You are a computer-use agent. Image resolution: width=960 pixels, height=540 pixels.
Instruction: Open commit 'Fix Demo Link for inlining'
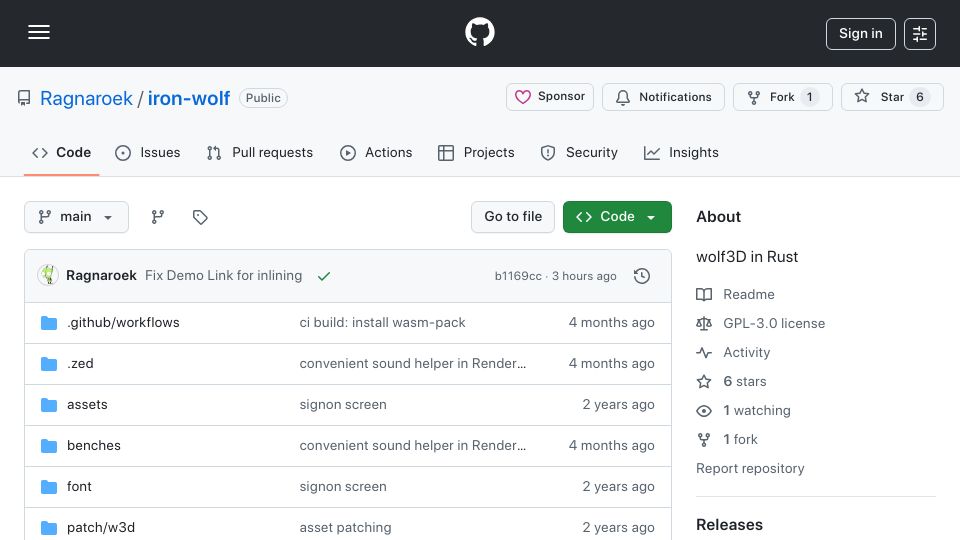(x=223, y=276)
